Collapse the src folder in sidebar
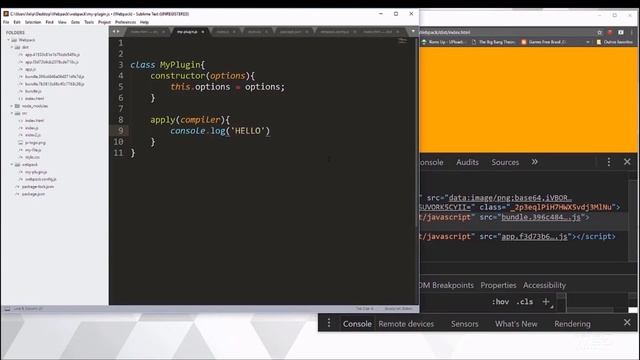 12,113
